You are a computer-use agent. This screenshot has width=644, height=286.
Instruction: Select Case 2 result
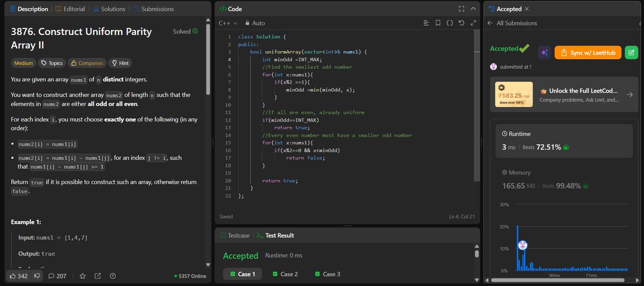coord(284,274)
